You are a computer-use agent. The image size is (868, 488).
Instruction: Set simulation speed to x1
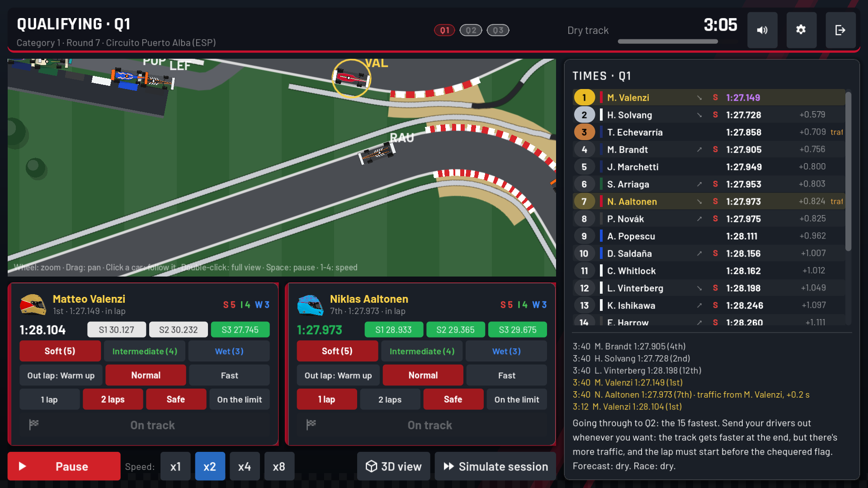point(175,466)
